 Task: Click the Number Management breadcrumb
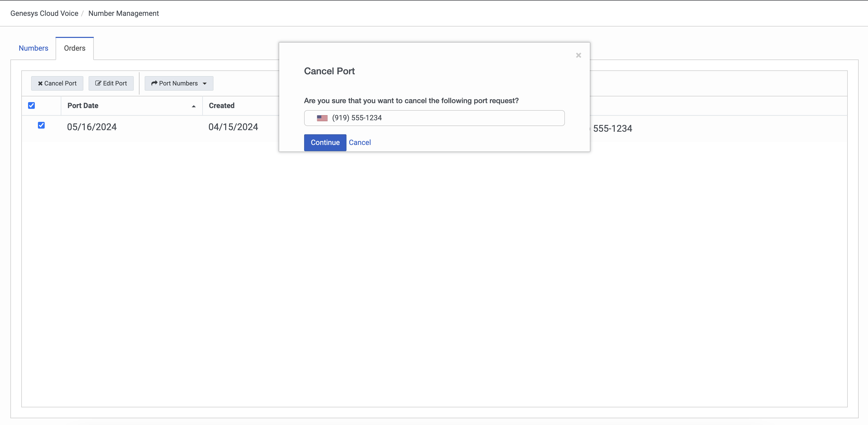point(123,14)
